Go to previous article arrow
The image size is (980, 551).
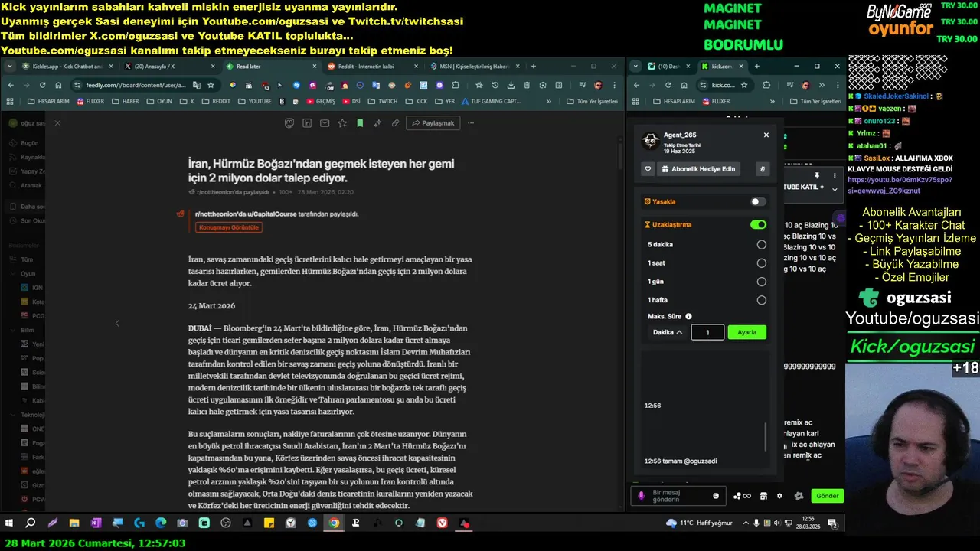tap(117, 324)
